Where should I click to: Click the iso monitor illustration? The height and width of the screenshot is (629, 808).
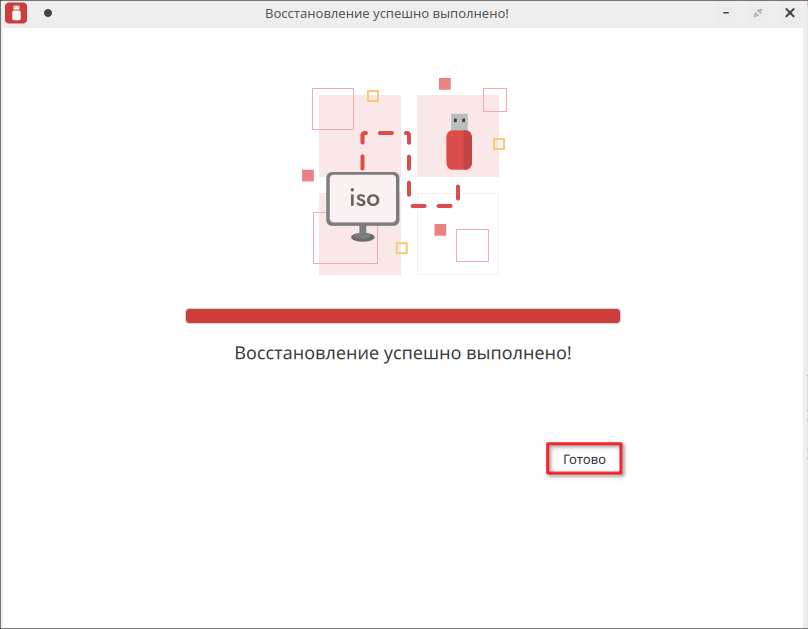[x=363, y=207]
